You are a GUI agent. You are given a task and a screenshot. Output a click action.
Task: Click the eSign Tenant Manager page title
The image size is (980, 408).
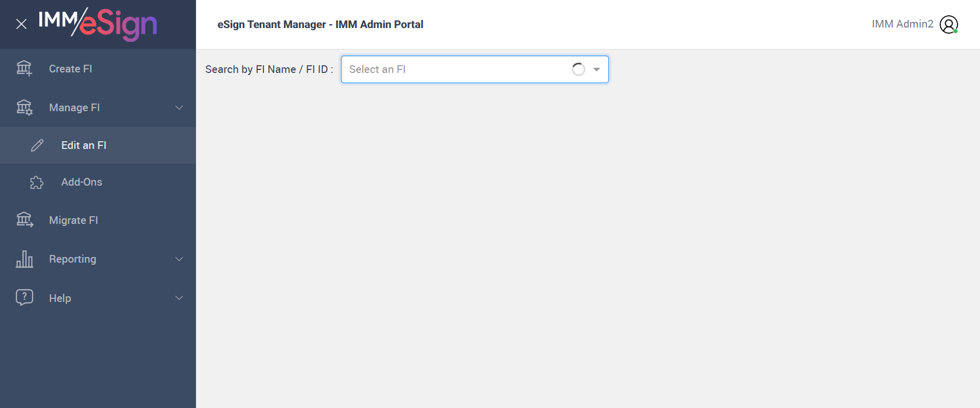[320, 24]
